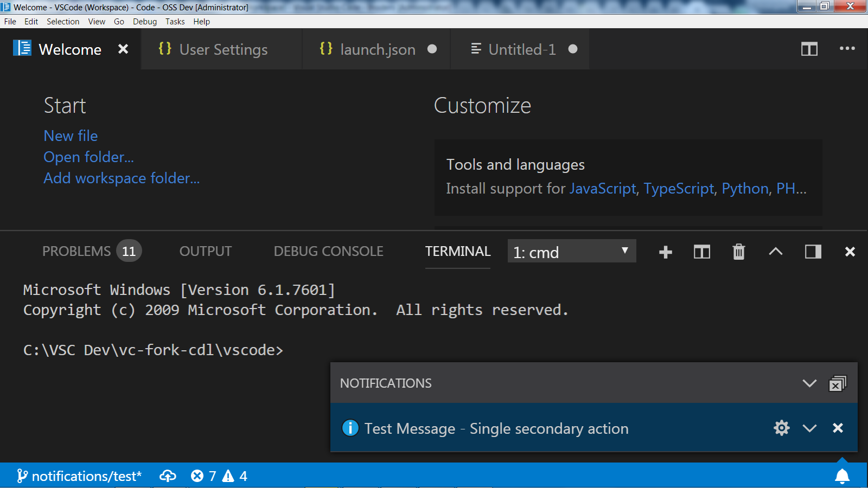Open the Output panel tab
Image resolution: width=868 pixels, height=488 pixels.
click(206, 252)
